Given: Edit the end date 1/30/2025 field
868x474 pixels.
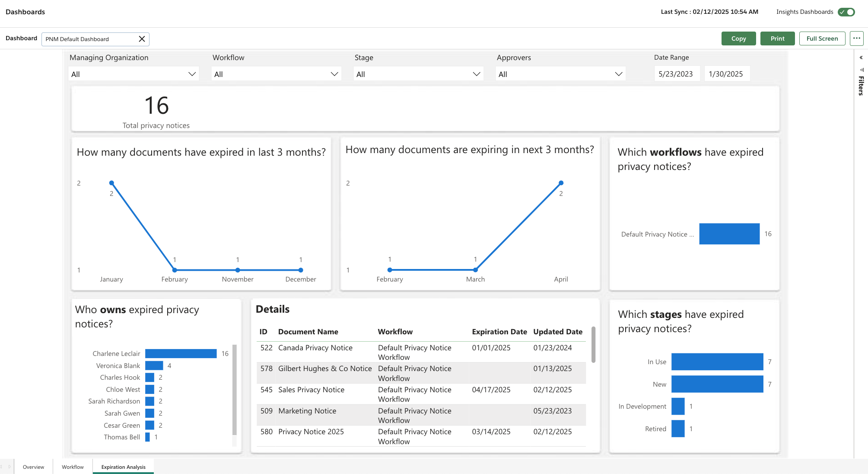Looking at the screenshot, I should 726,74.
